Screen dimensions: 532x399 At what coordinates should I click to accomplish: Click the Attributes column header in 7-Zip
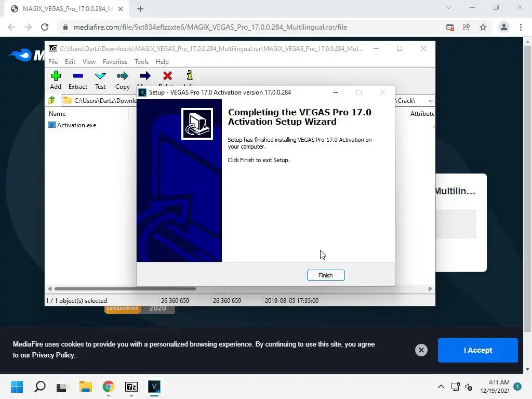coord(422,114)
